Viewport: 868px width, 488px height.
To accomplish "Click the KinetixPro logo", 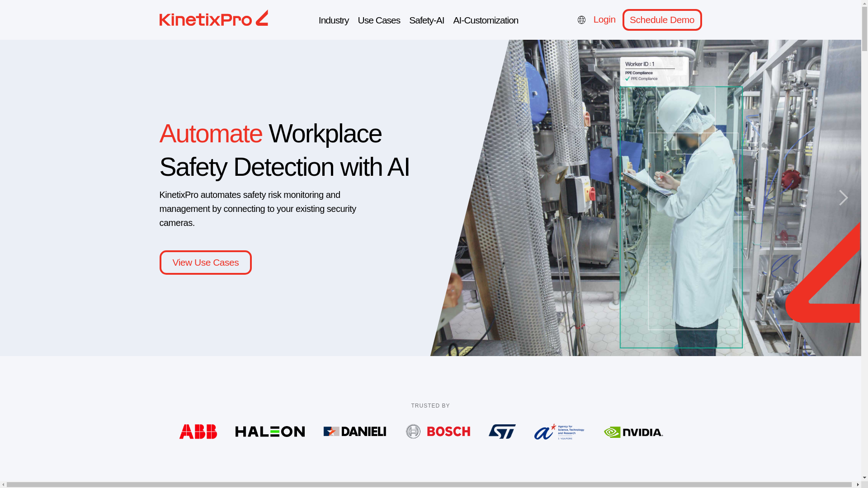I will 213,18.
